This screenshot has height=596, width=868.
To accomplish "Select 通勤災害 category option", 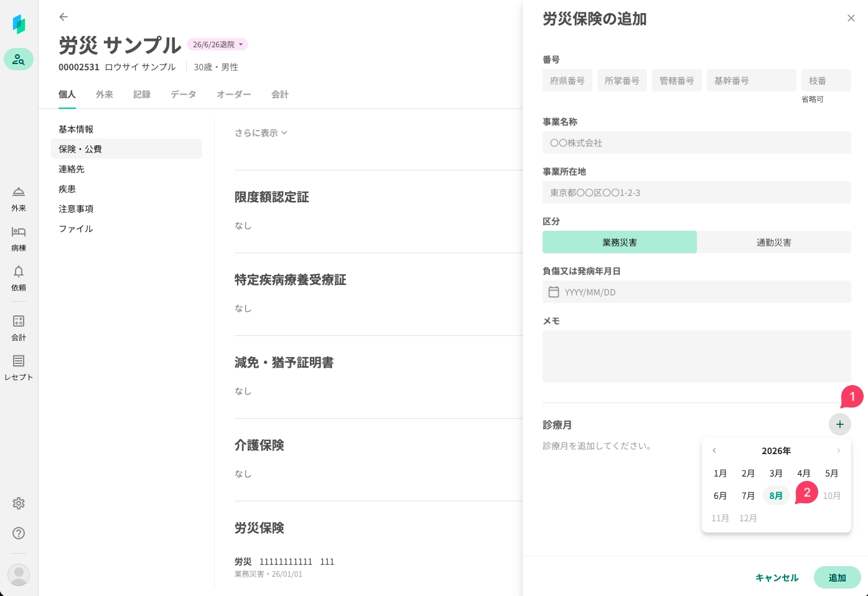I will tap(774, 242).
